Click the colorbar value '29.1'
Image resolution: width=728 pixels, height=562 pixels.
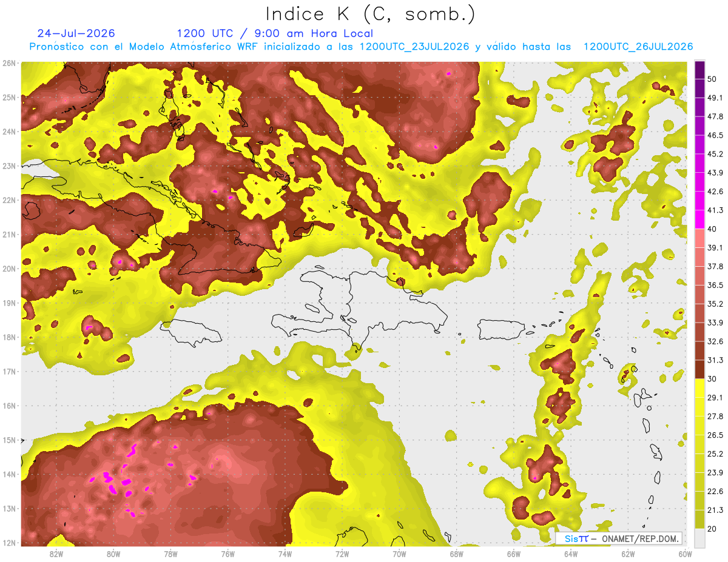[715, 397]
